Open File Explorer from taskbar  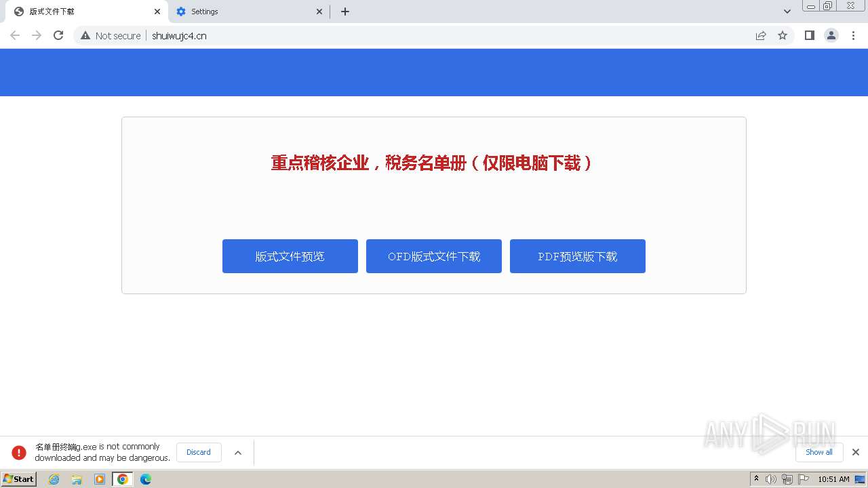point(77,479)
